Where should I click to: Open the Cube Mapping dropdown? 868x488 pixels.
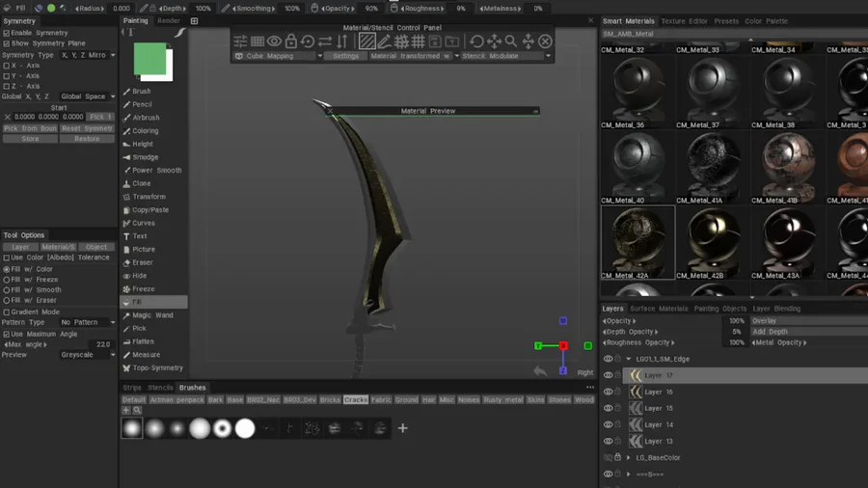click(279, 56)
